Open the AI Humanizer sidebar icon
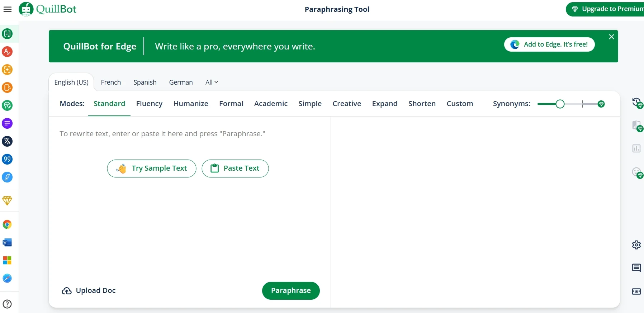The image size is (644, 313). (7, 105)
